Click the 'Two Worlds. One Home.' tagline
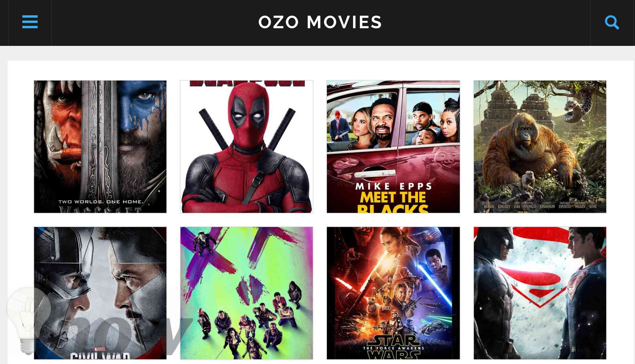 tap(101, 202)
